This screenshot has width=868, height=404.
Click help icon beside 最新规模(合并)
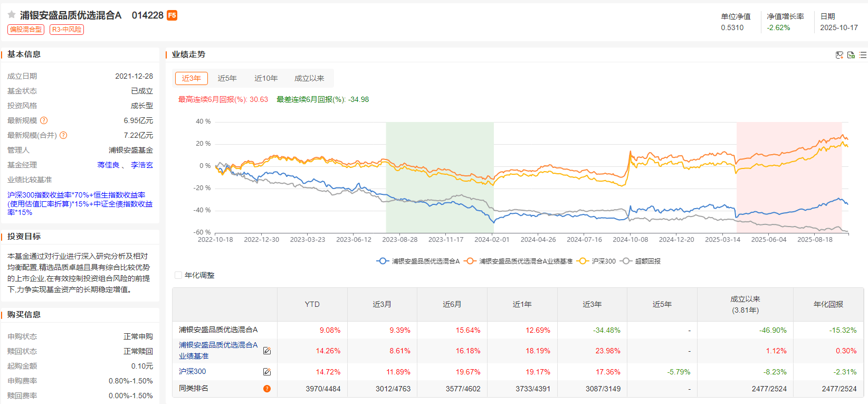[x=63, y=135]
